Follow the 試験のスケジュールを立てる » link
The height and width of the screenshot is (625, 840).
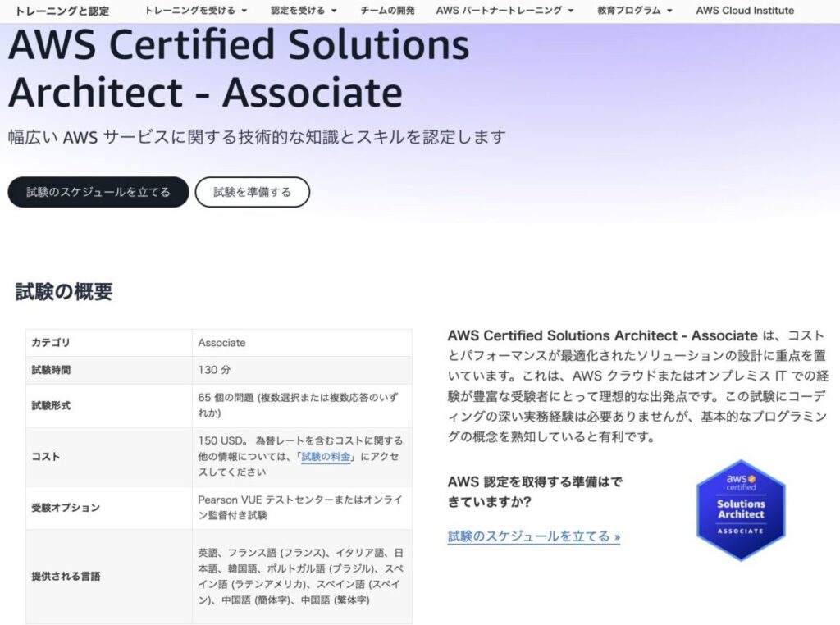tap(533, 536)
